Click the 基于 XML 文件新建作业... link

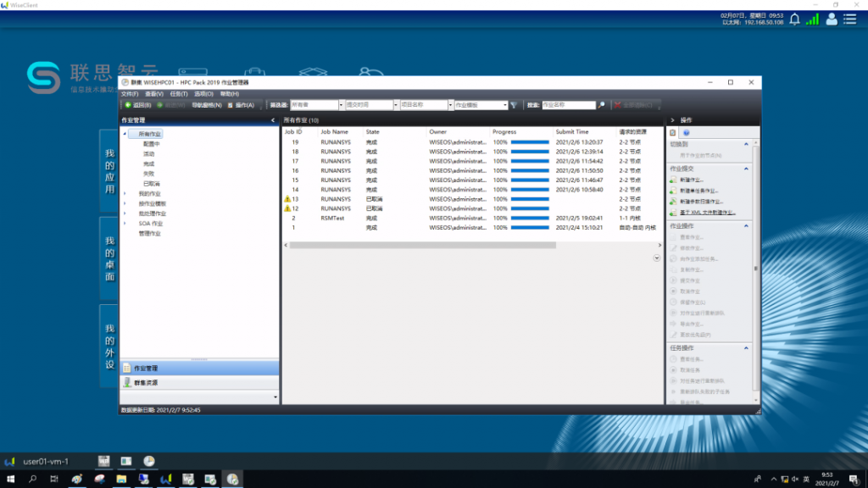coord(708,213)
